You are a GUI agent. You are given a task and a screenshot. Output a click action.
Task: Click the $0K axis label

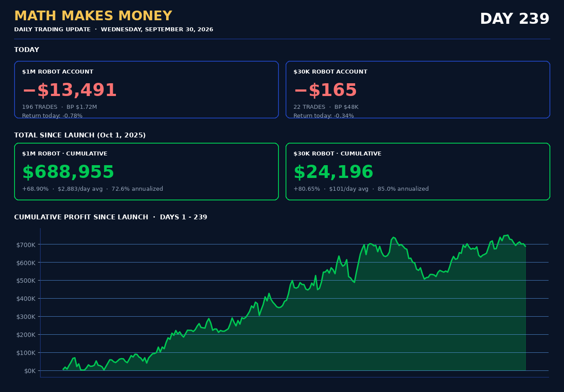(30, 371)
